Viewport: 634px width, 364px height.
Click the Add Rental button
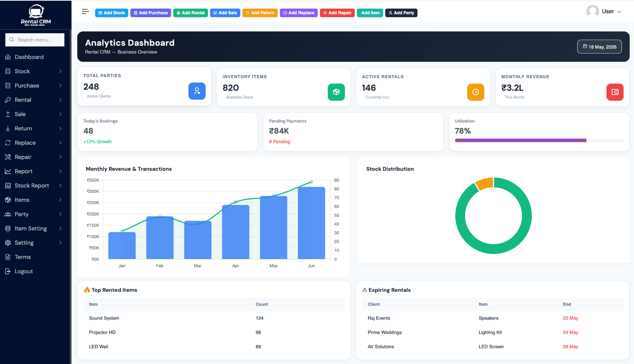pyautogui.click(x=191, y=13)
